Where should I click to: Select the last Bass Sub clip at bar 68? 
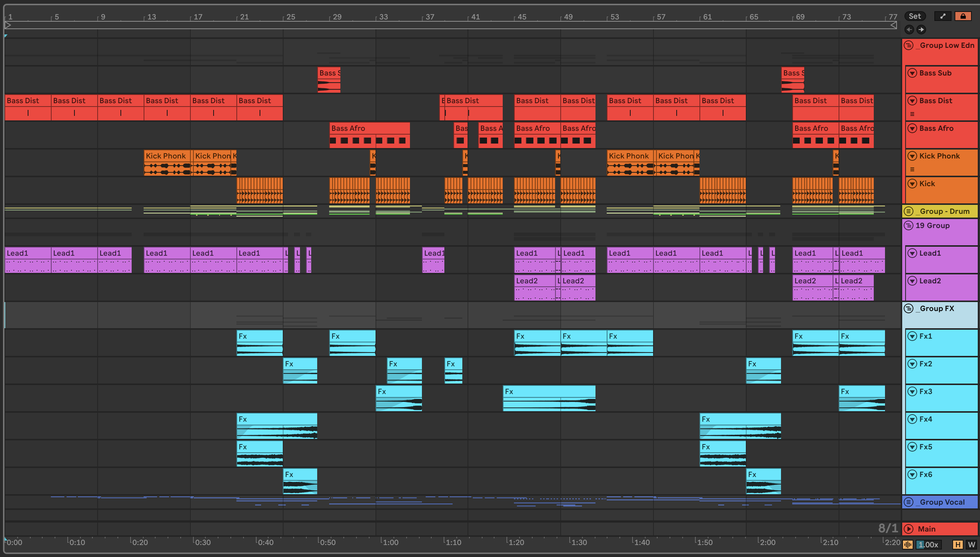click(x=793, y=80)
